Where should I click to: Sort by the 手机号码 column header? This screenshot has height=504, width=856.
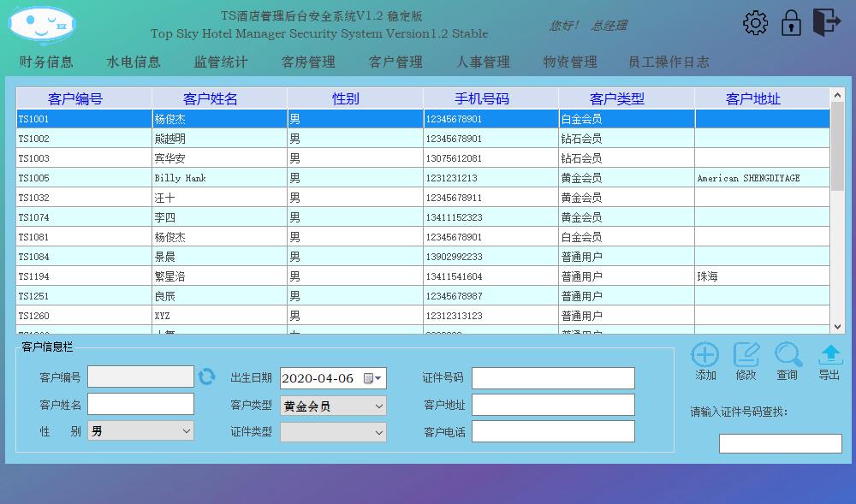(490, 98)
